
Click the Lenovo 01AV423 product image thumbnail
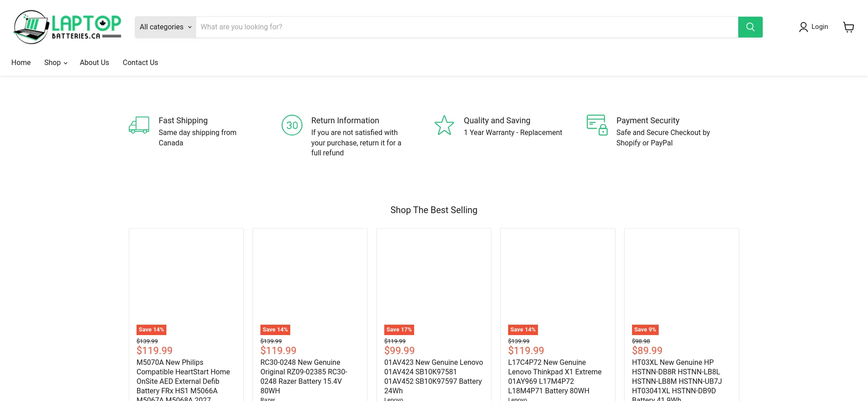click(434, 275)
